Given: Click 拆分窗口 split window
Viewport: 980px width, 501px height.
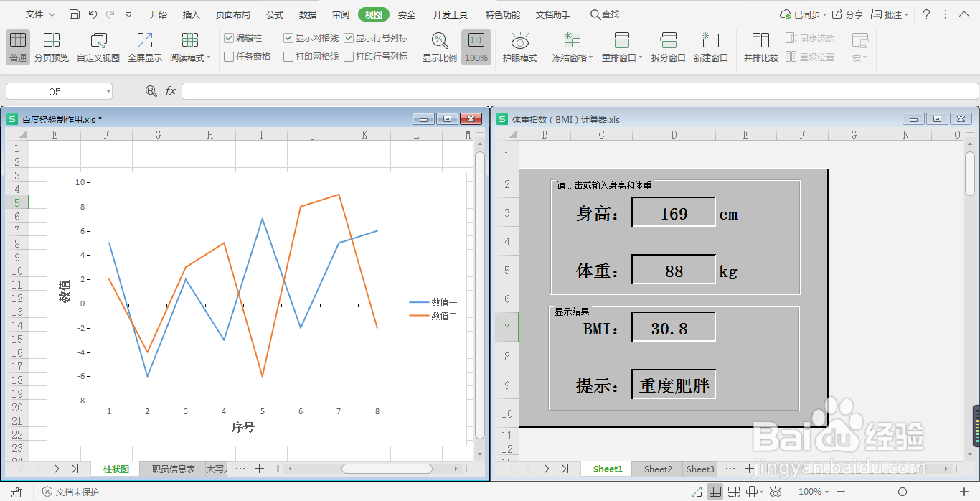Looking at the screenshot, I should tap(669, 48).
